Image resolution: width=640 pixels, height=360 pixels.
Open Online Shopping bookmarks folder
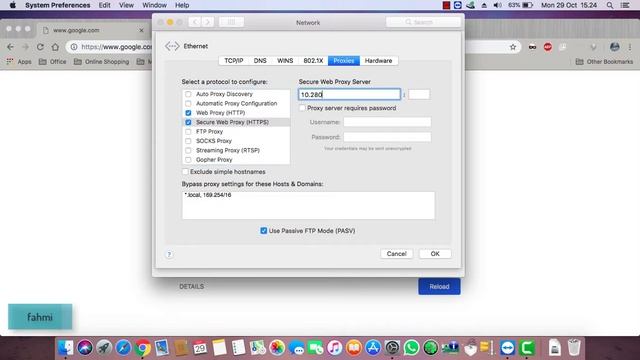[x=102, y=62]
